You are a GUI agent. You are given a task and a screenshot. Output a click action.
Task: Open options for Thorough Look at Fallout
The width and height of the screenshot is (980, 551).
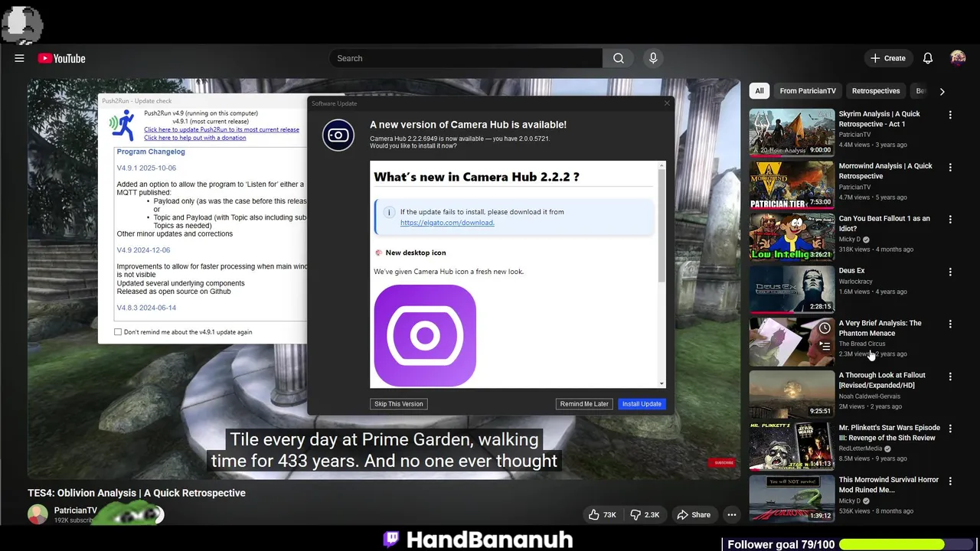pos(950,377)
